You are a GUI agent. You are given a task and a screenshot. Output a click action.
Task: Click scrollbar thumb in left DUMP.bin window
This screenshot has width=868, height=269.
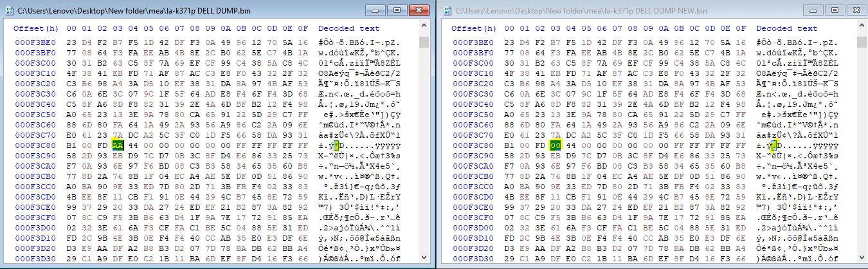424,42
